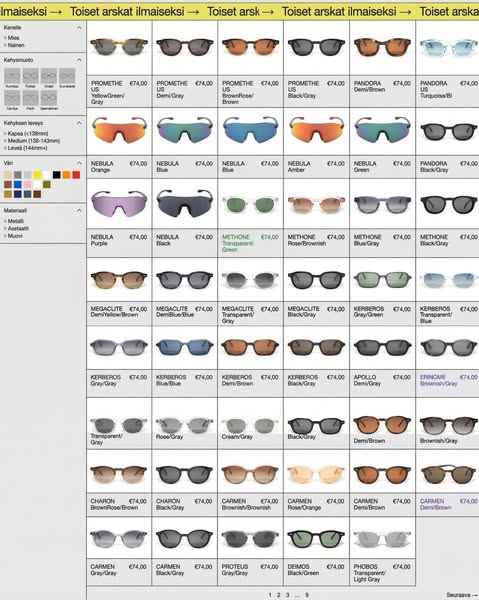This screenshot has height=600, width=479.
Task: Filter by Mies option
Action: (11, 38)
